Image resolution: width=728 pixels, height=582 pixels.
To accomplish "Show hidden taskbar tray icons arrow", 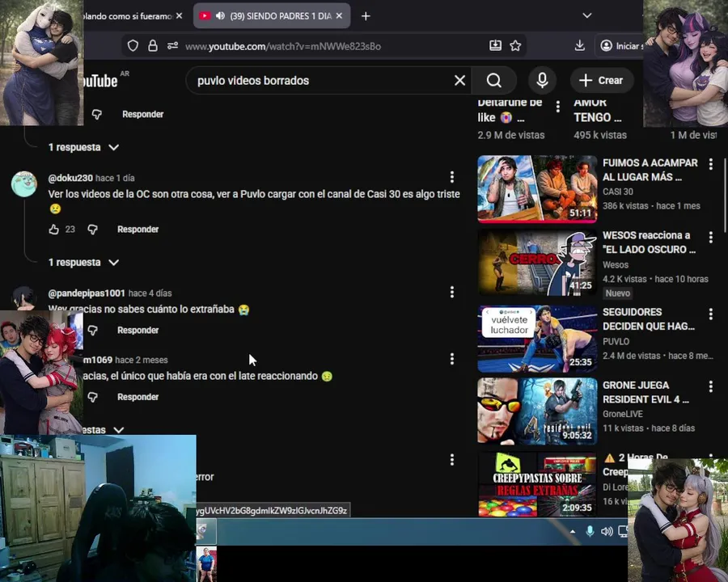I will [x=573, y=531].
